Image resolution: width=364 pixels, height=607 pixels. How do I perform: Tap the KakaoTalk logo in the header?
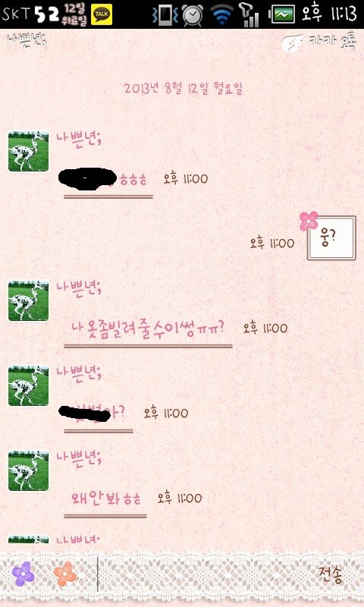click(319, 42)
